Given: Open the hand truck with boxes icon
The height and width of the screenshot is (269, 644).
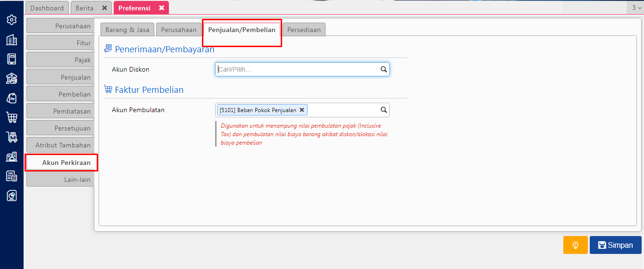Looking at the screenshot, I should coord(12,137).
